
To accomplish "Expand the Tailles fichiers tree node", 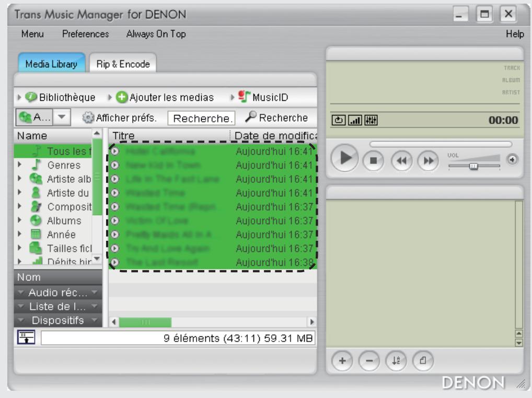I will click(20, 248).
